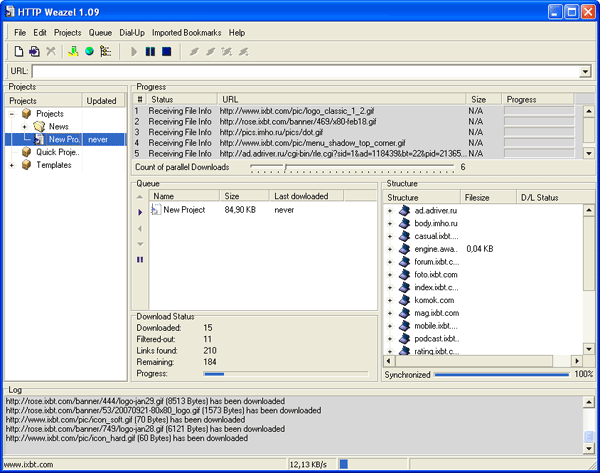Pause downloads using the toolbar pause button
600x473 pixels.
[150, 51]
